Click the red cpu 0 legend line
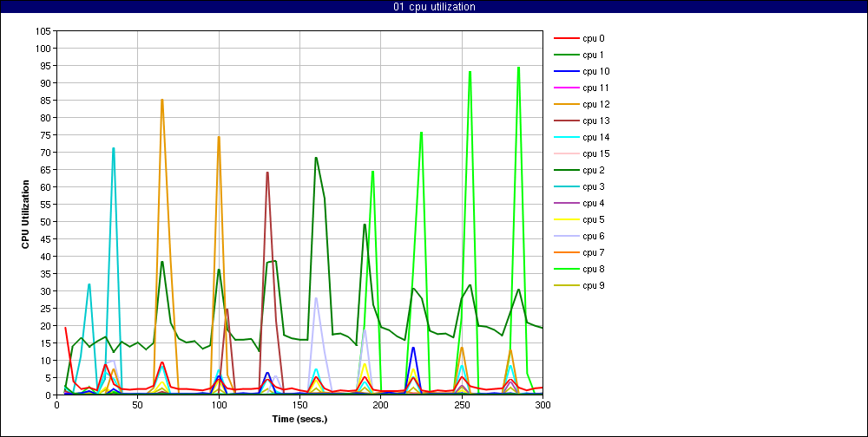This screenshot has height=437, width=868. [x=566, y=39]
